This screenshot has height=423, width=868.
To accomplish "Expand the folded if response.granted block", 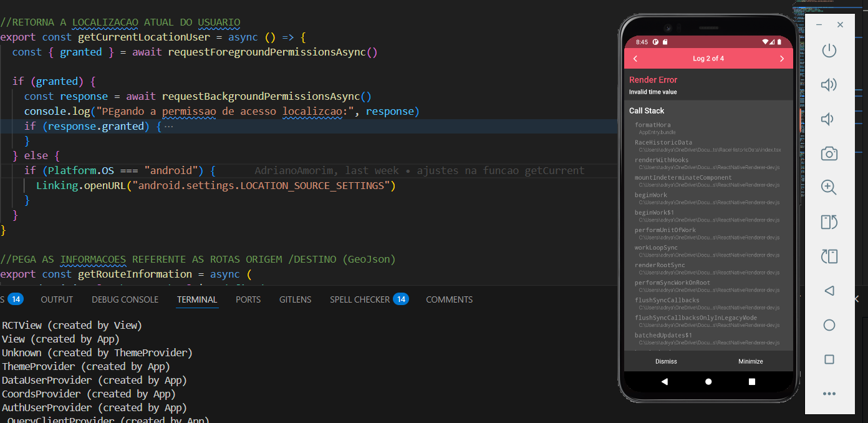I will 168,126.
